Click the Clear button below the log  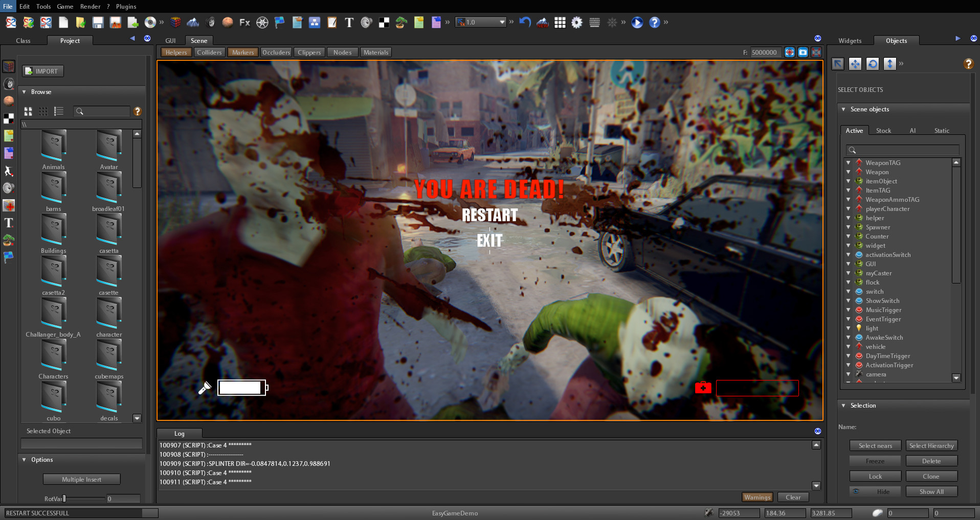793,497
